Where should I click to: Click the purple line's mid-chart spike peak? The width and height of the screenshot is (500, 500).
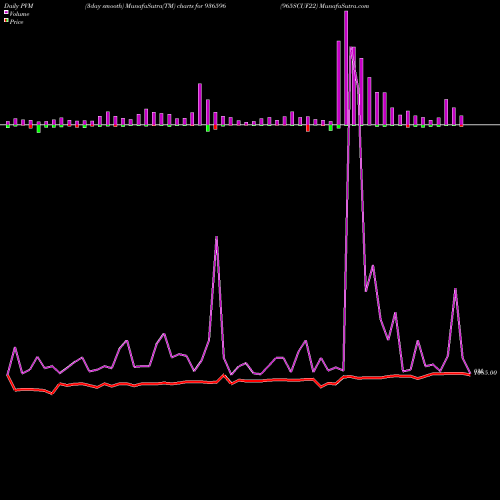pos(217,237)
